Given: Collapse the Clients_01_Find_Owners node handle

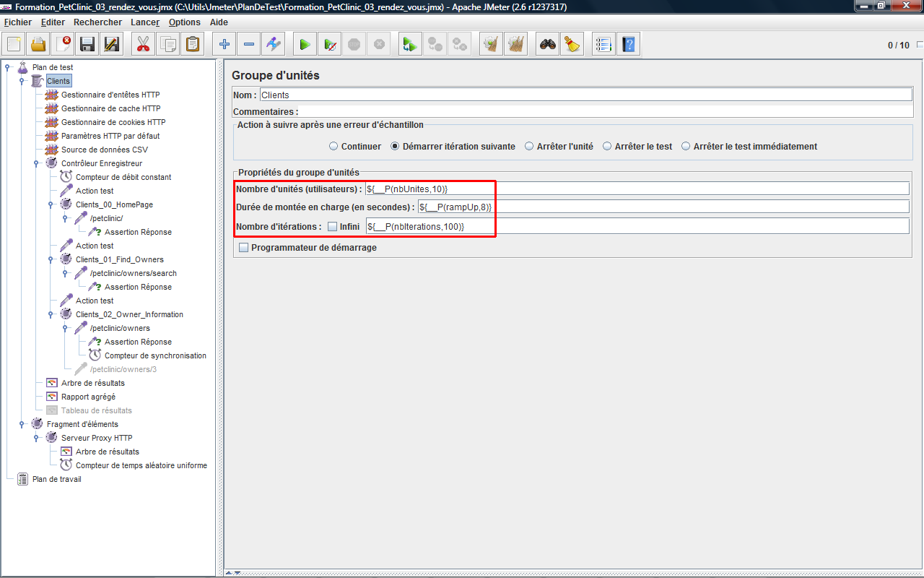Looking at the screenshot, I should coord(51,259).
